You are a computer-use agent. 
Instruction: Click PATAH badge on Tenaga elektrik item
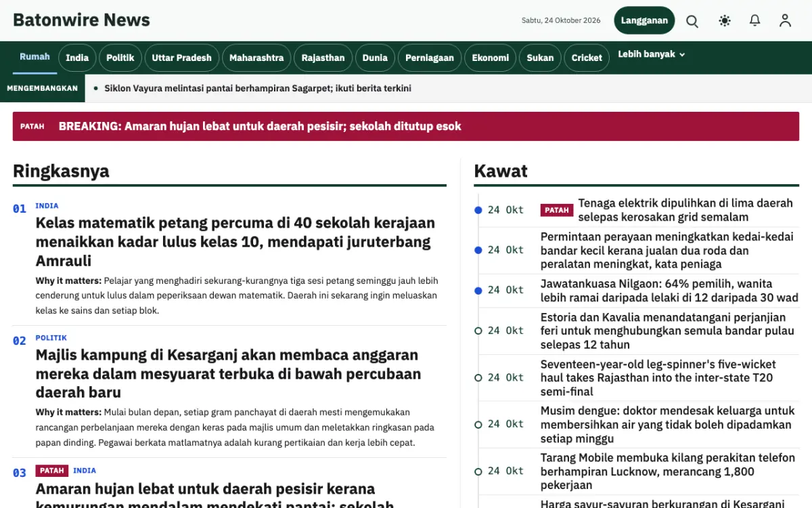coord(557,210)
